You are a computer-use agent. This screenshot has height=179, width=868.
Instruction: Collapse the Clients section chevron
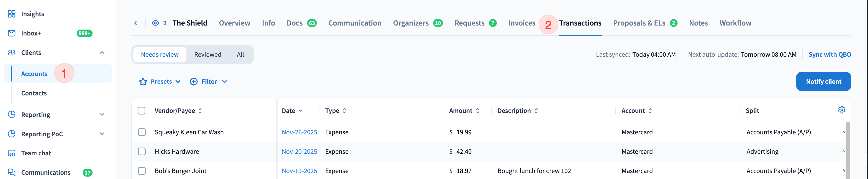click(x=102, y=53)
